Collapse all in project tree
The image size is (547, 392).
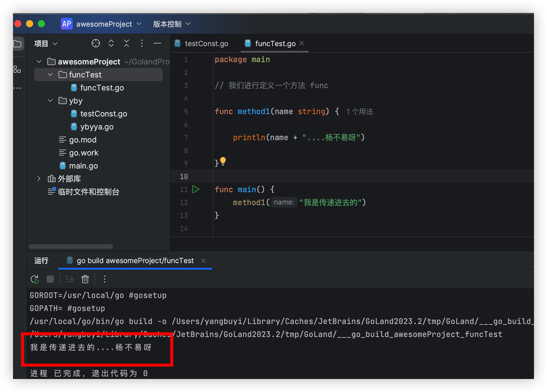tap(127, 43)
